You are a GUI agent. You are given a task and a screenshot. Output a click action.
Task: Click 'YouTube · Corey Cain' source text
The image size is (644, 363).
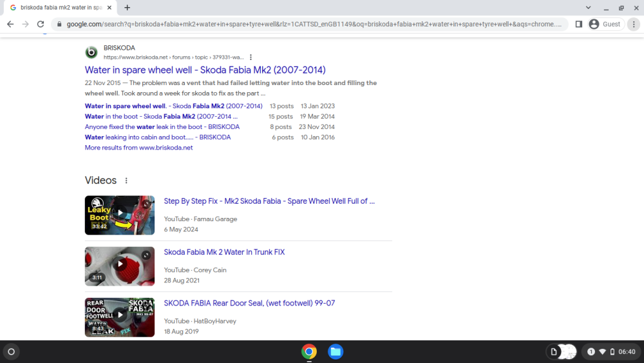tap(195, 270)
